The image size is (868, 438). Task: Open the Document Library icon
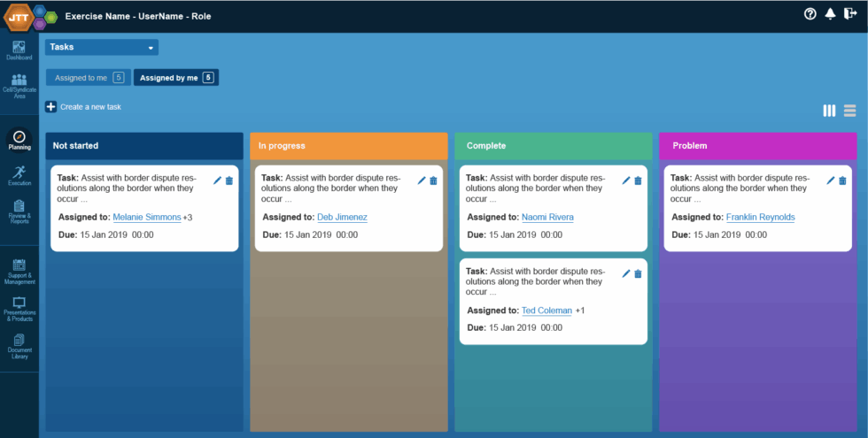19,345
